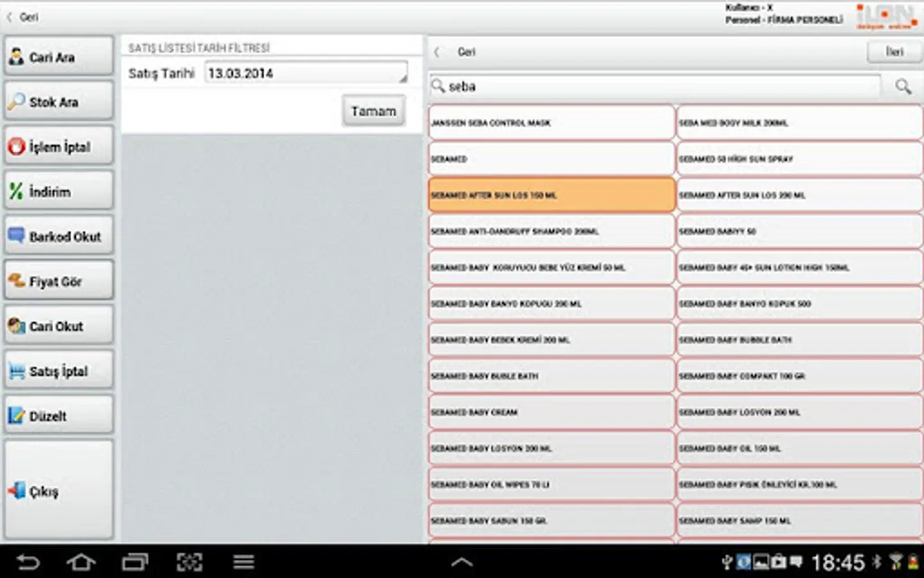Screen dimensions: 924x578
Task: Pick SEBAMED BABY COMPAKT 100 GR
Action: pyautogui.click(x=800, y=376)
